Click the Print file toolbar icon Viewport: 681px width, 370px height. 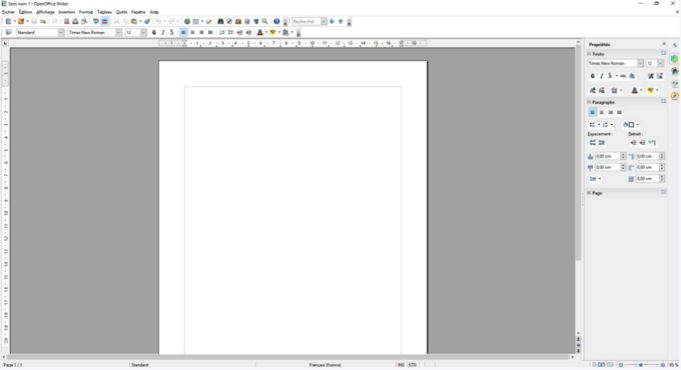(75, 21)
